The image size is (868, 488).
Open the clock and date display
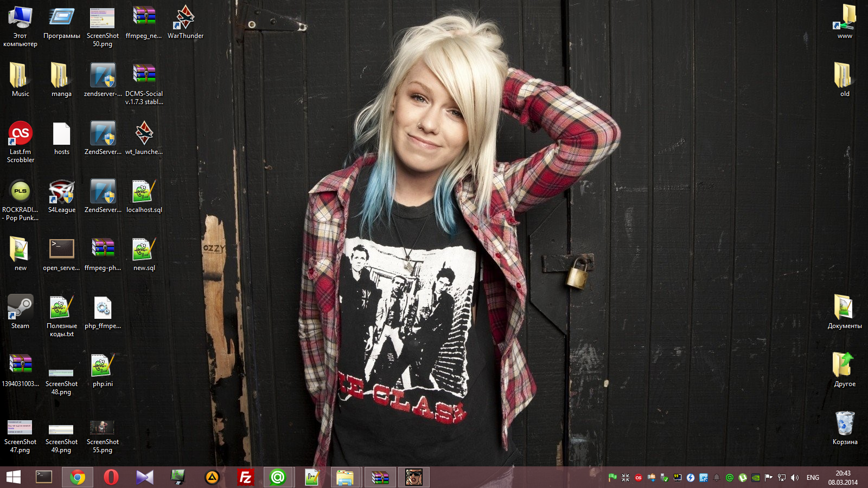pyautogui.click(x=843, y=478)
